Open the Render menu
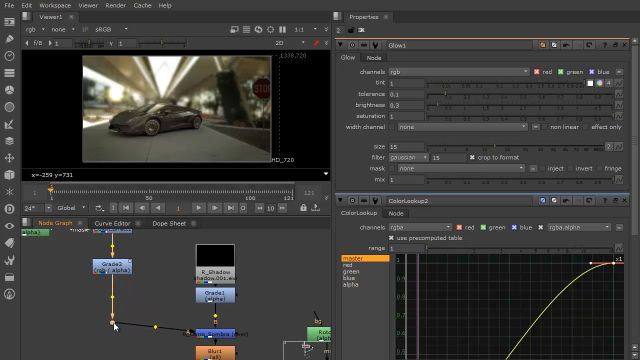 pyautogui.click(x=116, y=5)
